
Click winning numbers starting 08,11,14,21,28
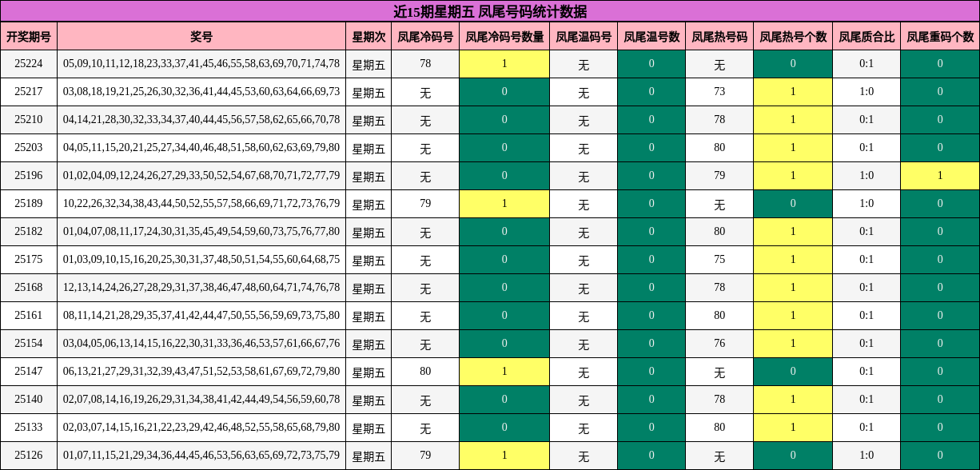[x=201, y=316]
